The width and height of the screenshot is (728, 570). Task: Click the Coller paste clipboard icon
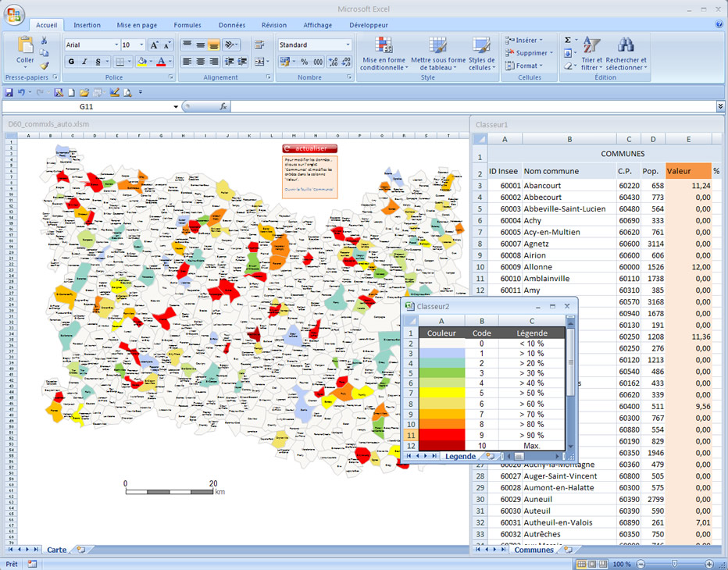tap(25, 45)
